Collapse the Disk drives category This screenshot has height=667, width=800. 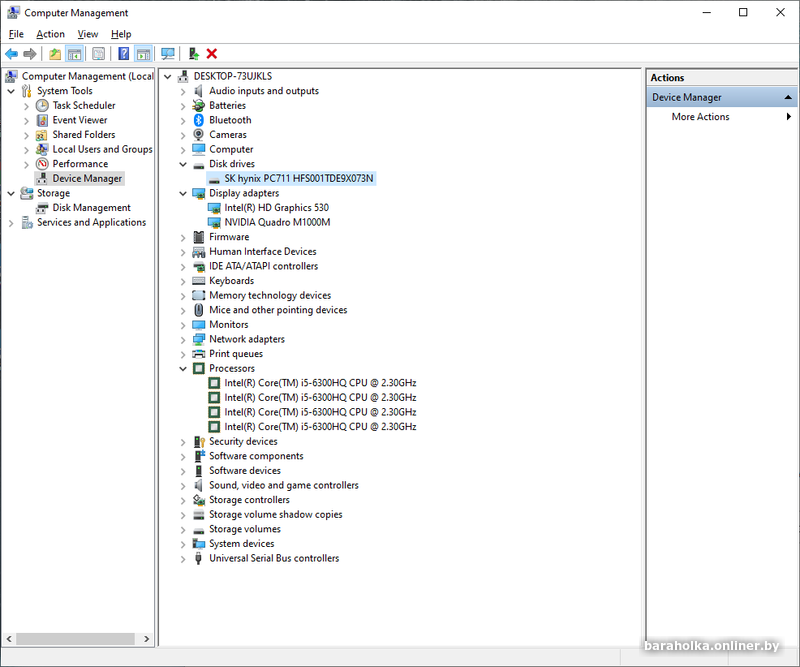(183, 164)
